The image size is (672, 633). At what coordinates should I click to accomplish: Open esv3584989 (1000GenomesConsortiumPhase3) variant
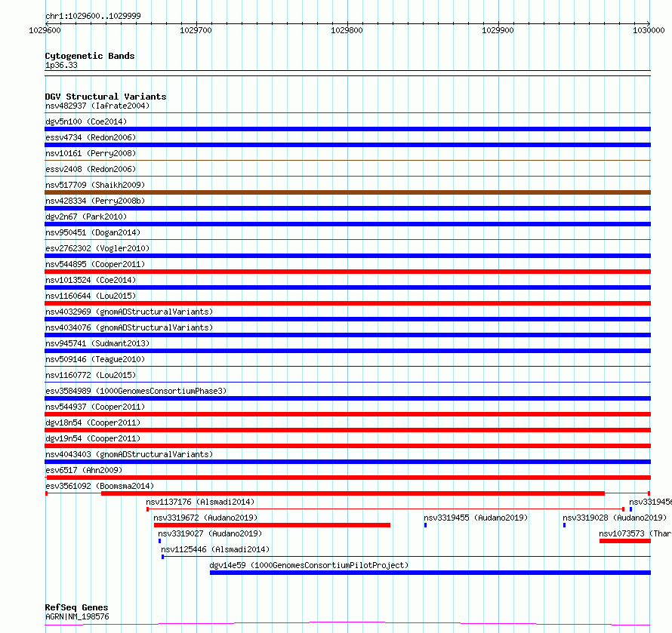pyautogui.click(x=136, y=391)
